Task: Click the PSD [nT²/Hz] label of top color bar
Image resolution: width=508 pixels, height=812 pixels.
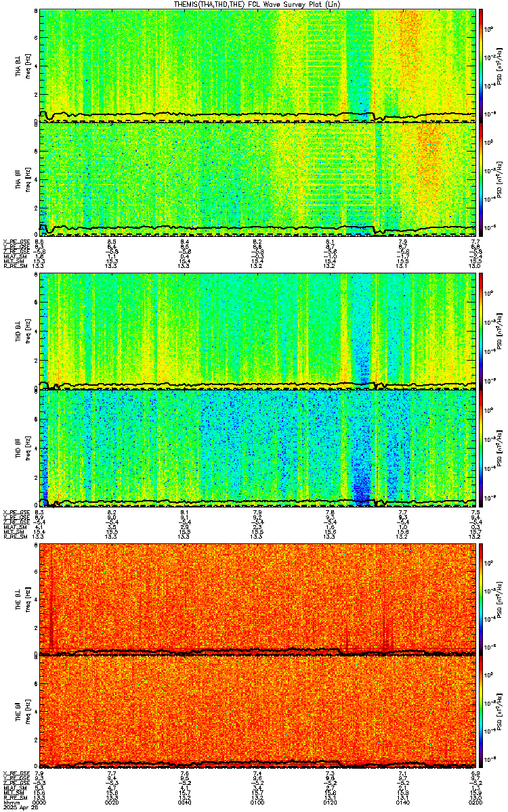Action: click(x=501, y=66)
